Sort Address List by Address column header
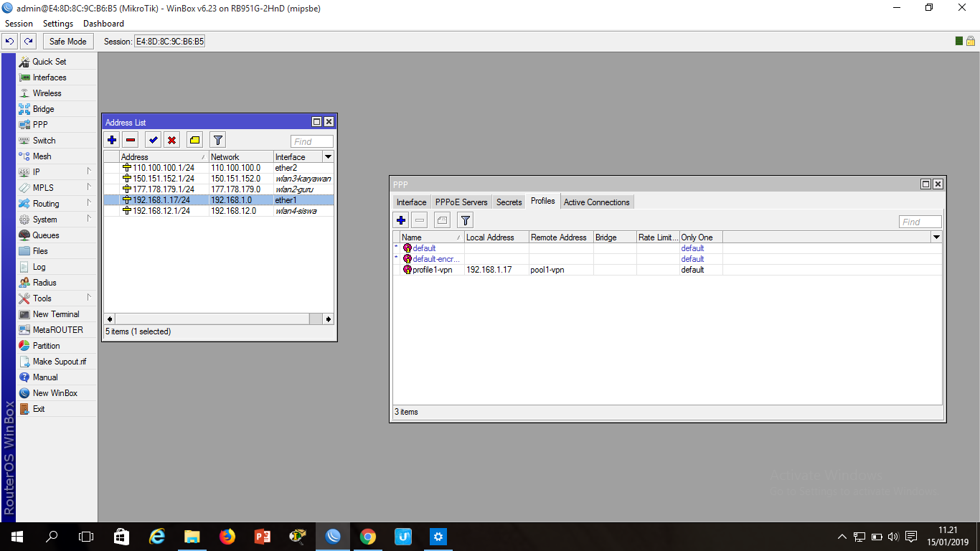This screenshot has width=980, height=551. [164, 156]
